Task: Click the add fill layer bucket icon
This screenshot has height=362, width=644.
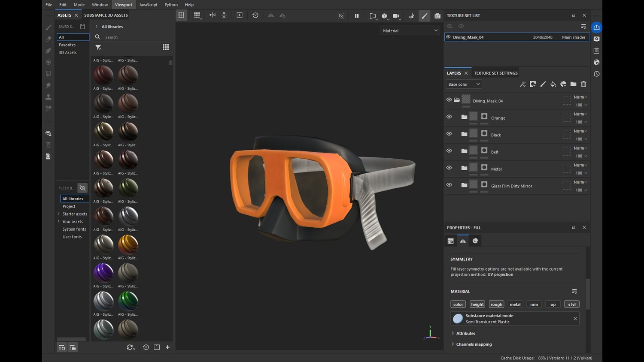Action: pos(553,84)
